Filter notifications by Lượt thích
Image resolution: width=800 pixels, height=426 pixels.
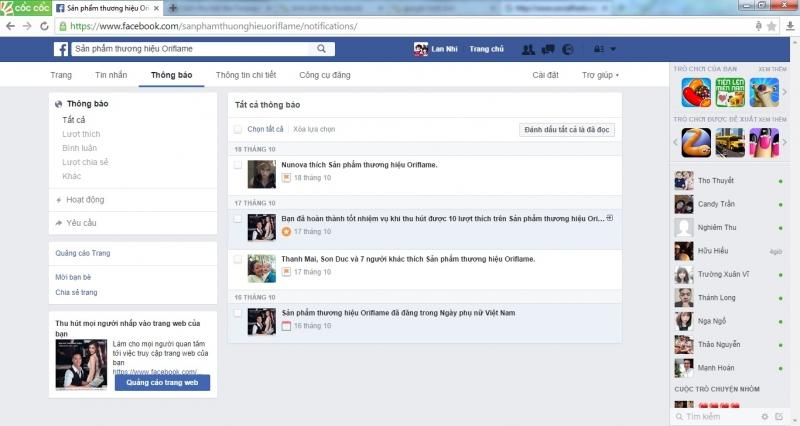81,134
